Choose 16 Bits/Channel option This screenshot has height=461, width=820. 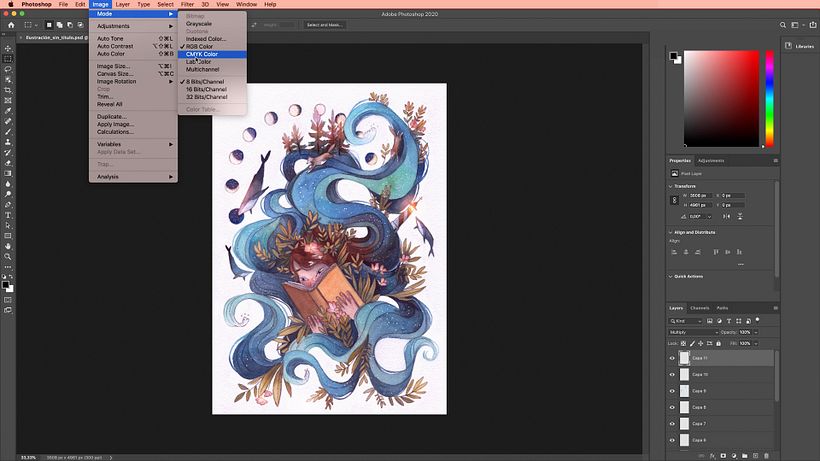(x=212, y=89)
